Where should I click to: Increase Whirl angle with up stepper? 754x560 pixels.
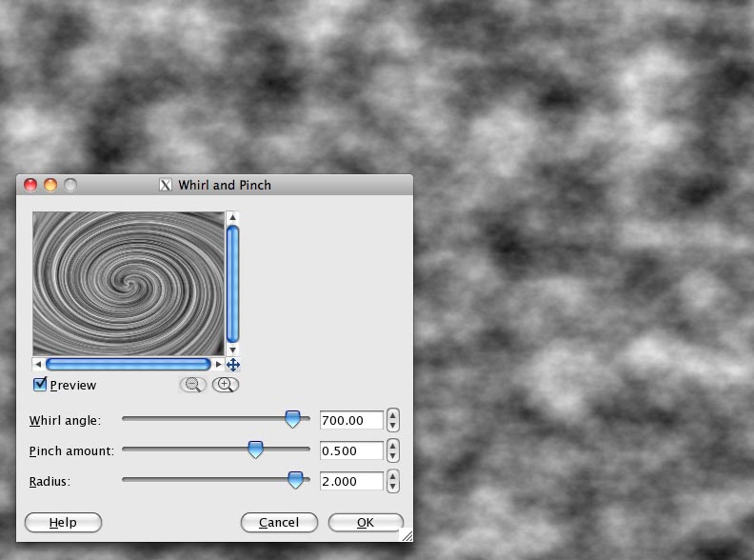point(393,415)
